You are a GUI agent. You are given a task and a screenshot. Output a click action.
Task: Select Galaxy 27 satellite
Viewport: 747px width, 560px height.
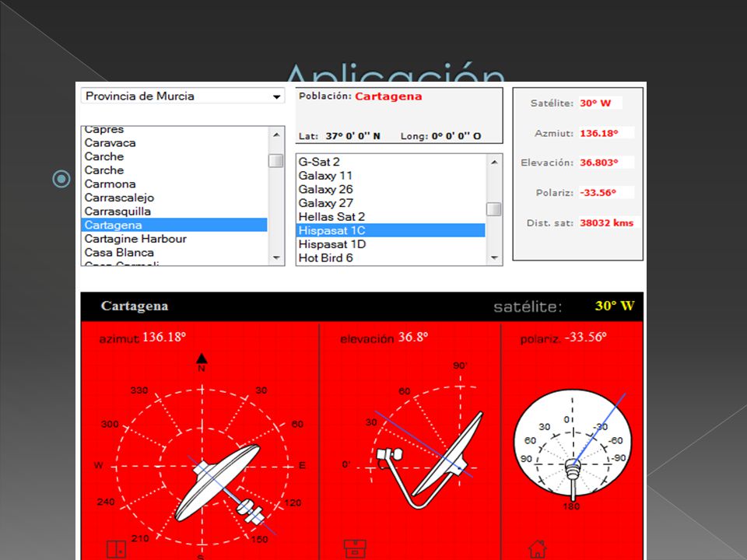391,203
